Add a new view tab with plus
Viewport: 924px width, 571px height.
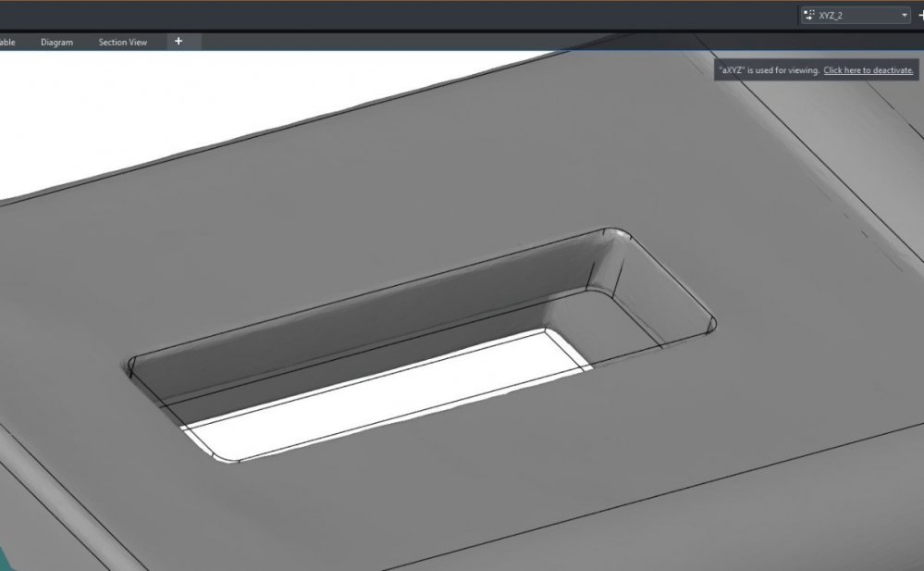pyautogui.click(x=179, y=42)
